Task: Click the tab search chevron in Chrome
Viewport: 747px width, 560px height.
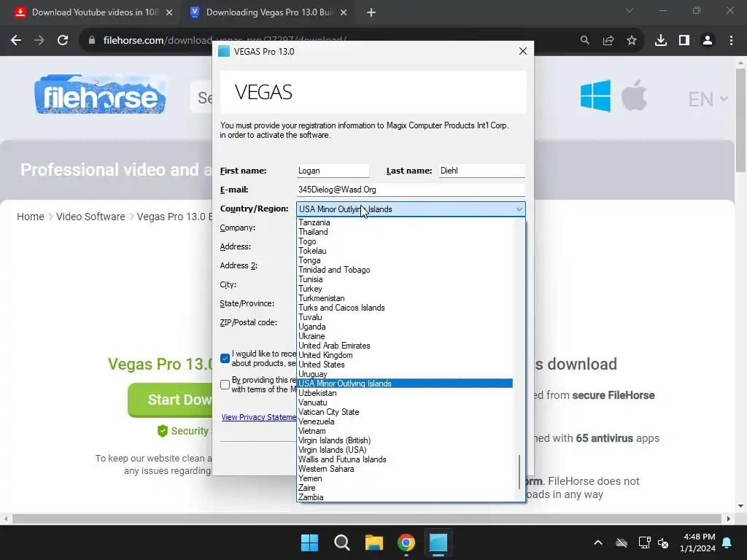Action: (630, 10)
